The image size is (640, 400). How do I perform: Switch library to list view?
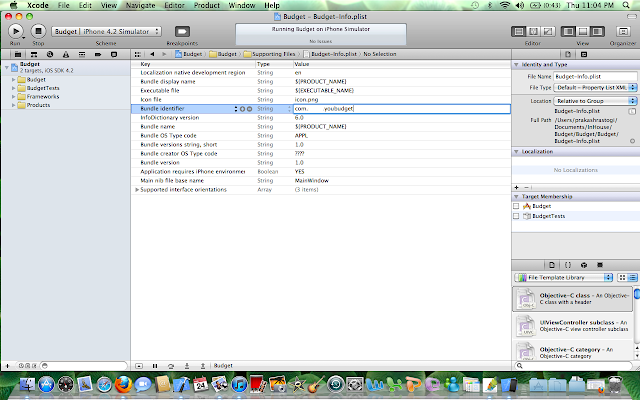[x=632, y=278]
